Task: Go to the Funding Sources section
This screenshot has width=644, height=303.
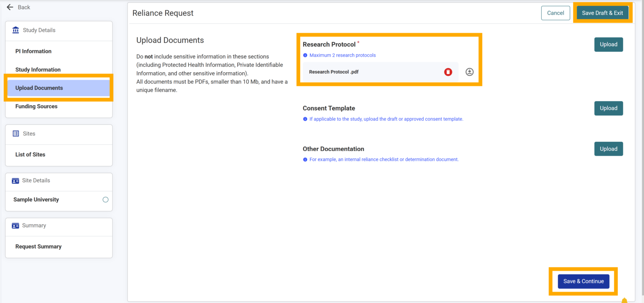Action: pos(36,106)
